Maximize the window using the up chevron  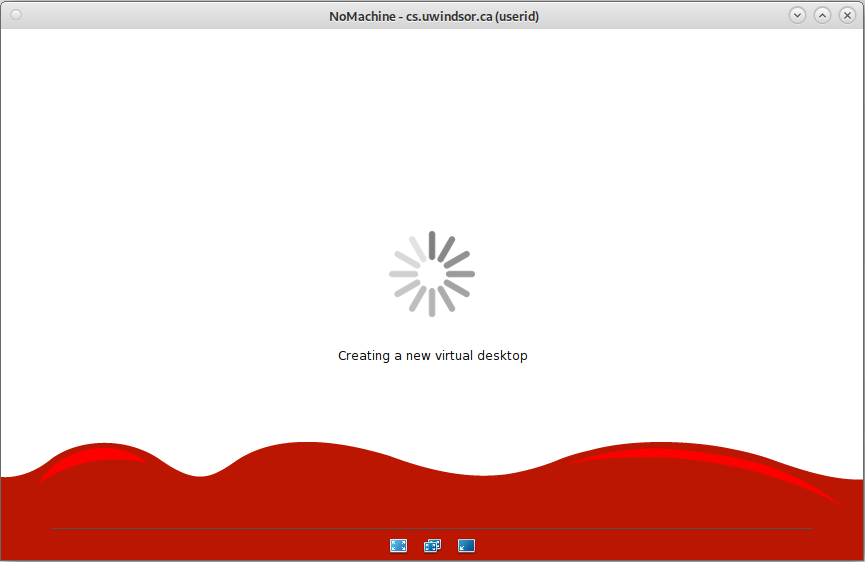pos(822,15)
